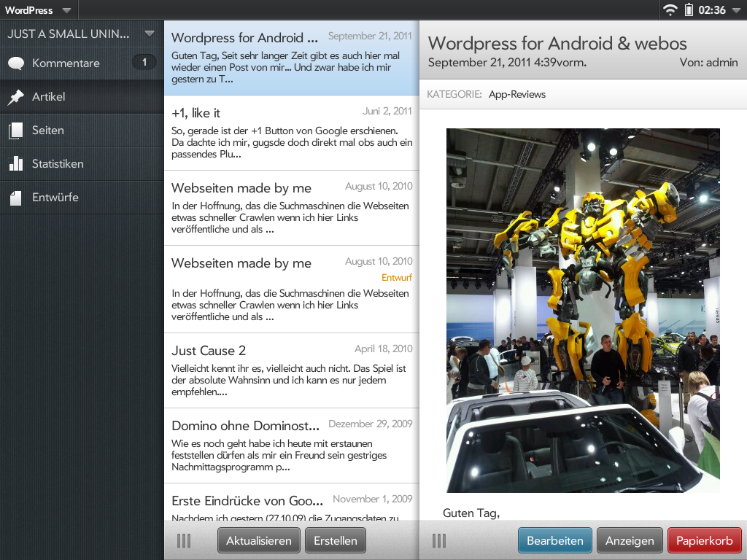747x560 pixels.
Task: Open the system menu arrow beside the clock
Action: [x=736, y=10]
